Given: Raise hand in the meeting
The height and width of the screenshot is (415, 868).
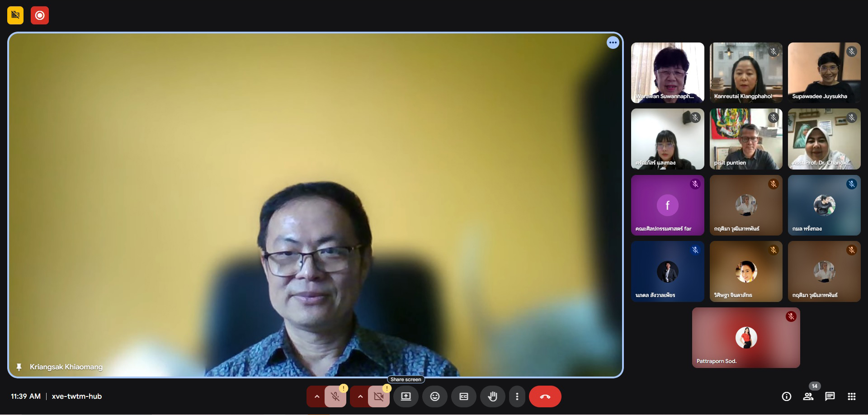Looking at the screenshot, I should [x=492, y=396].
